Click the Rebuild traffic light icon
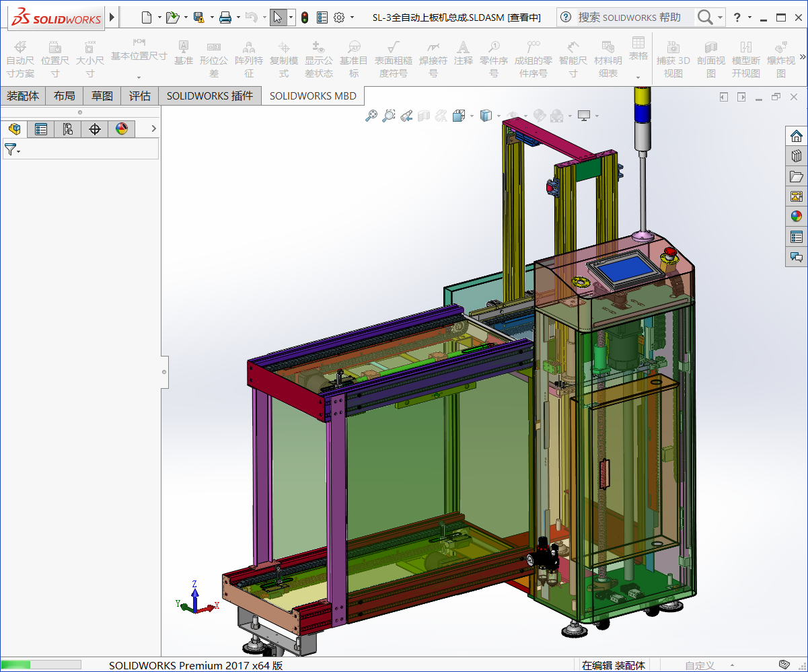 click(305, 17)
